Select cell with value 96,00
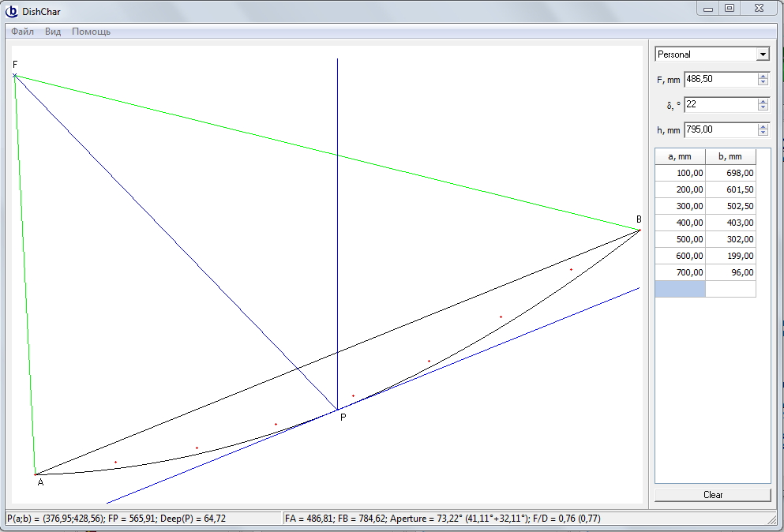This screenshot has height=532, width=784. click(730, 272)
